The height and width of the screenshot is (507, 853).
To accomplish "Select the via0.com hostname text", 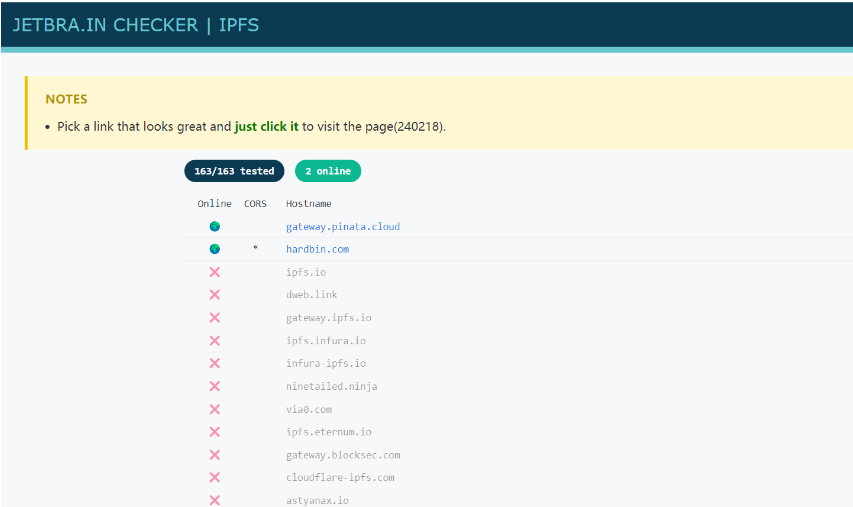I will click(x=309, y=409).
